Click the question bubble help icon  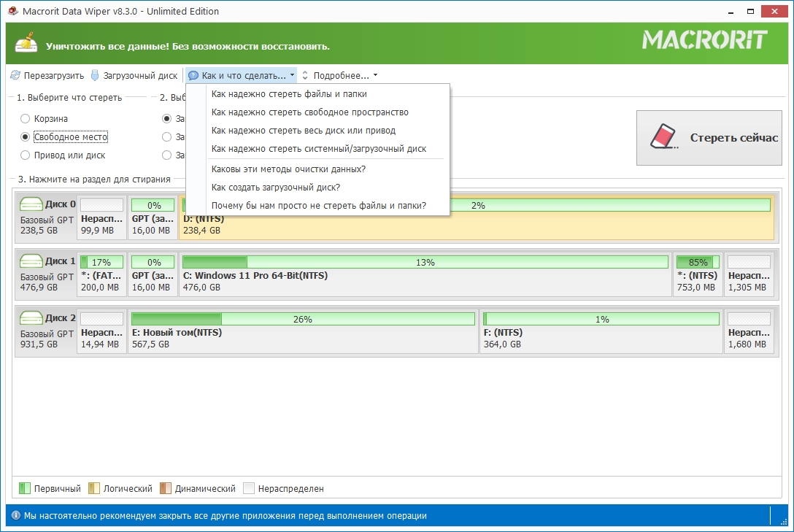(193, 75)
